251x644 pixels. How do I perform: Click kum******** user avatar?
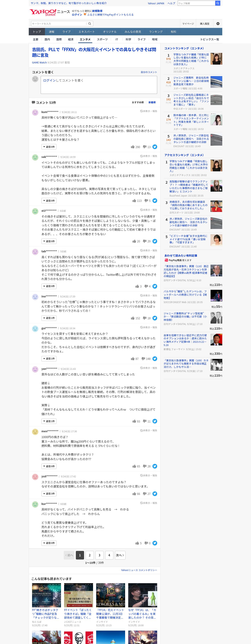click(35, 112)
